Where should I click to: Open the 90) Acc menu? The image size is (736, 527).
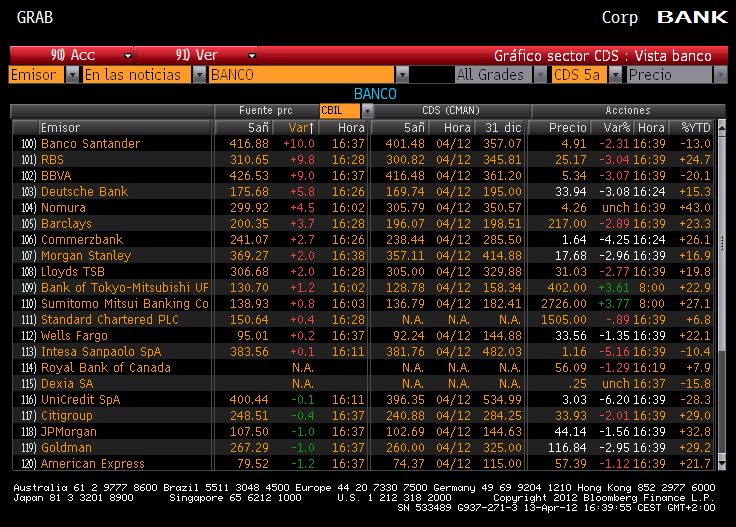(72, 55)
